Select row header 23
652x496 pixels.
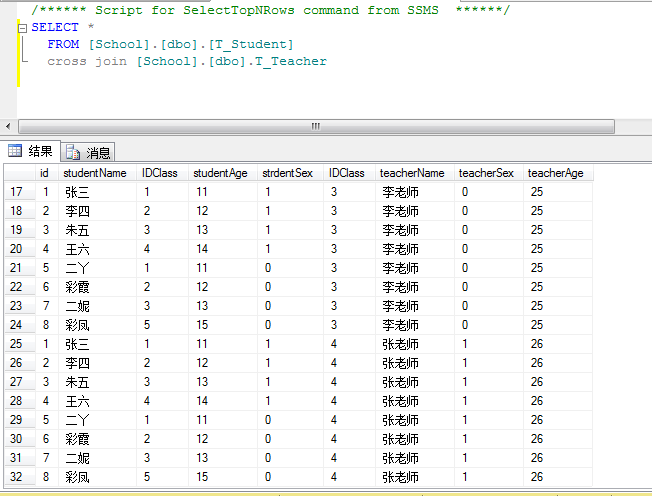(x=20, y=306)
